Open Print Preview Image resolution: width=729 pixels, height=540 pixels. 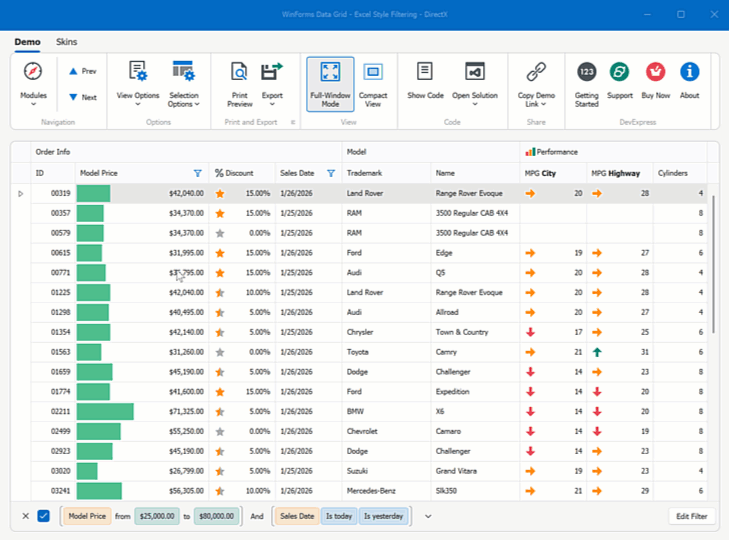pyautogui.click(x=239, y=84)
